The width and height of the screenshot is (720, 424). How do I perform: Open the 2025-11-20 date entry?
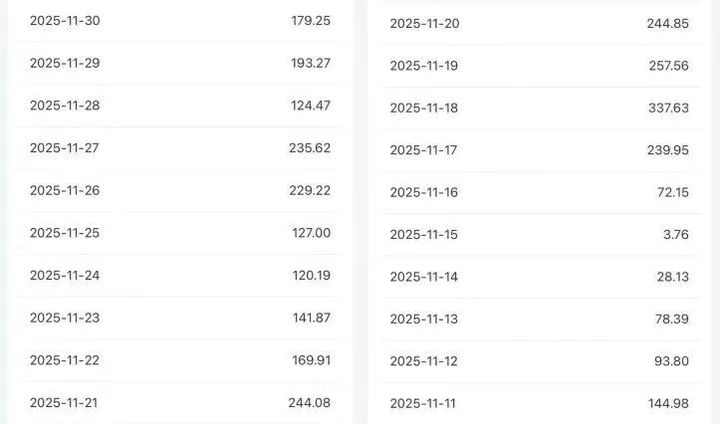(424, 23)
